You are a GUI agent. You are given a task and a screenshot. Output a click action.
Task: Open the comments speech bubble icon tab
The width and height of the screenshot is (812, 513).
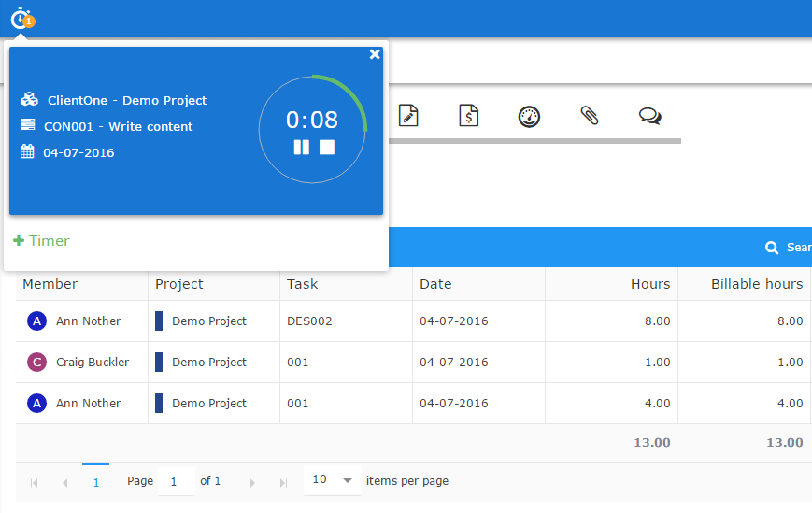(x=649, y=116)
